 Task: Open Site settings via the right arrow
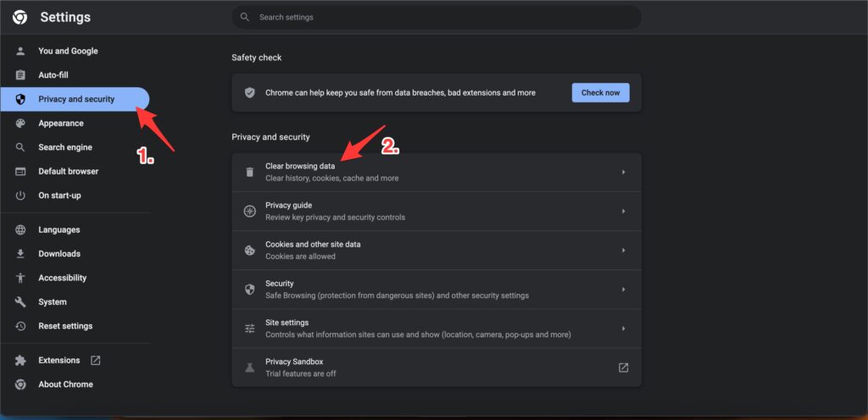coord(623,329)
